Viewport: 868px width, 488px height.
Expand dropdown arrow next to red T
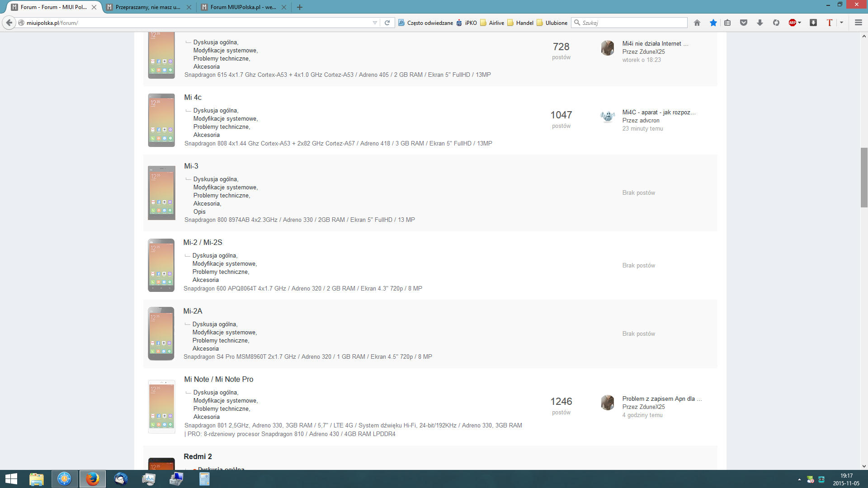pyautogui.click(x=841, y=23)
